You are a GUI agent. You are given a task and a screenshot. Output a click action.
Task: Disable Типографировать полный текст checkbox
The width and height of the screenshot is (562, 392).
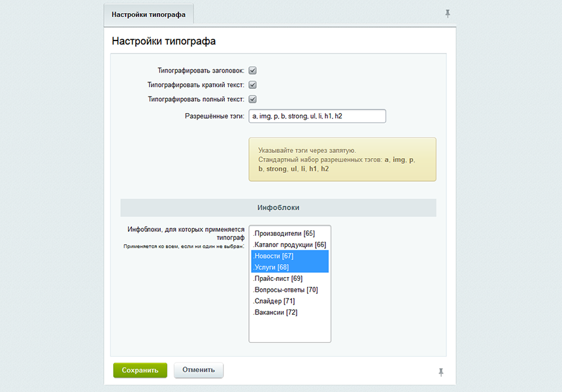tap(252, 99)
